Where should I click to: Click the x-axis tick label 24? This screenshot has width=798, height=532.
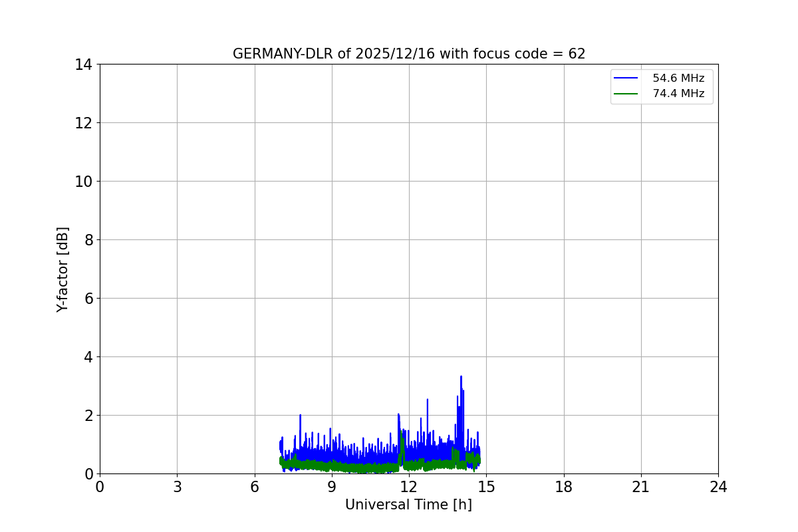(718, 487)
